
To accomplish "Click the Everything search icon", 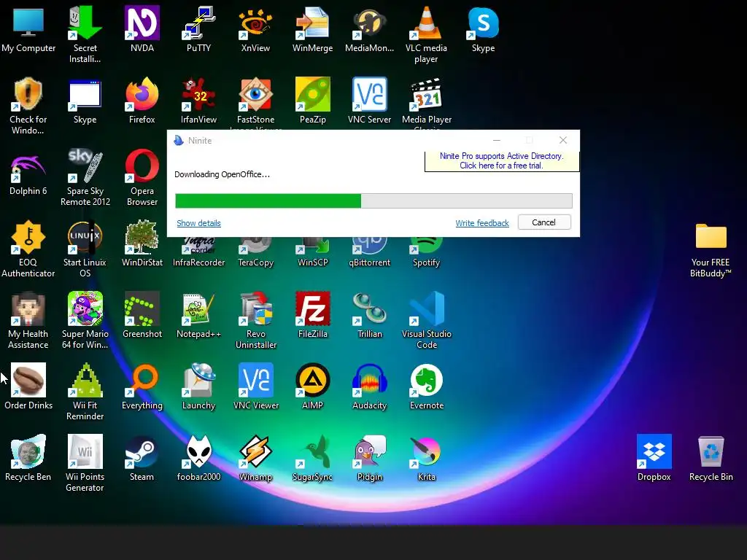I will tap(142, 380).
